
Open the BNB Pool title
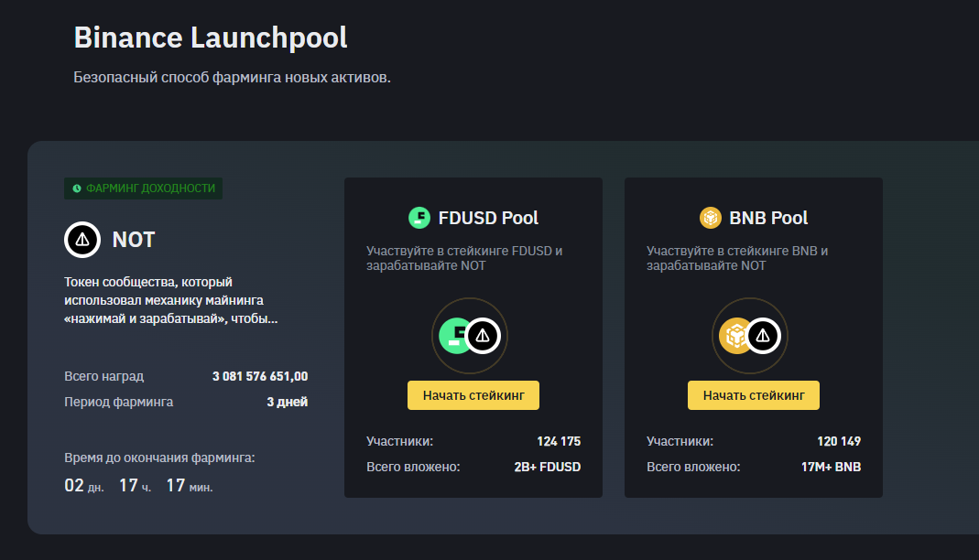[x=768, y=218]
